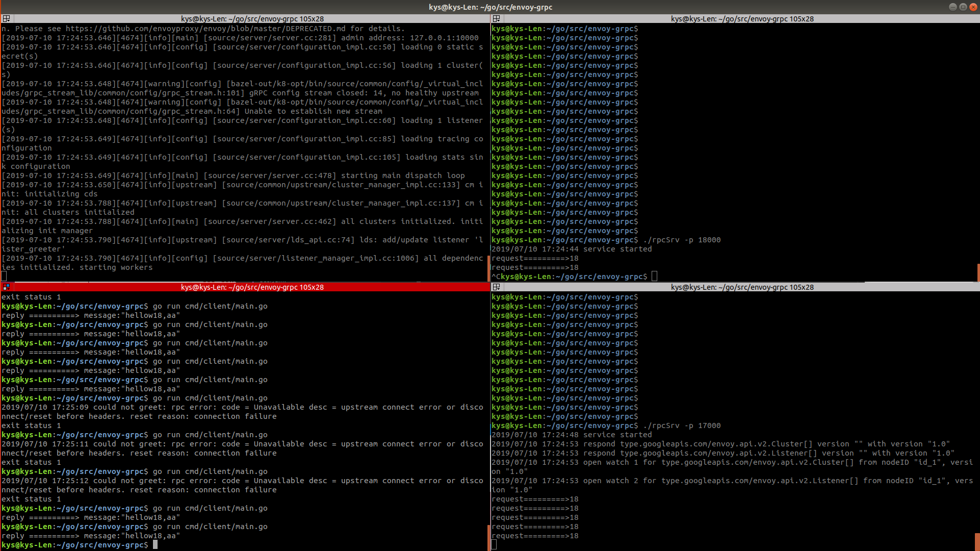Click the 'respond type.googleapis.com/envoy.api.v2.Listener[]' line
The image size is (980, 551).
pyautogui.click(x=723, y=453)
